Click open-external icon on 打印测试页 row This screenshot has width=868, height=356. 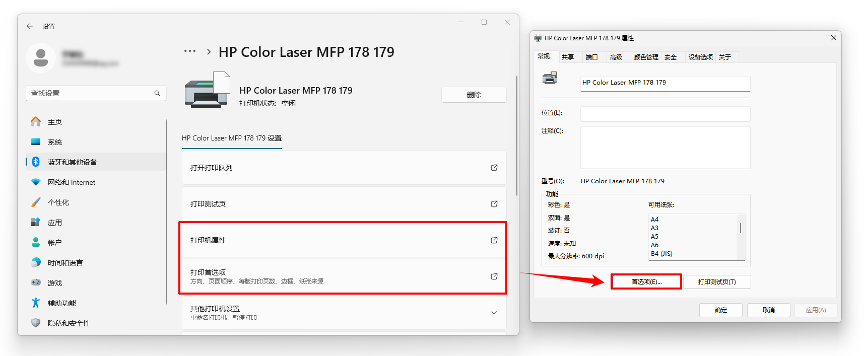click(x=494, y=204)
